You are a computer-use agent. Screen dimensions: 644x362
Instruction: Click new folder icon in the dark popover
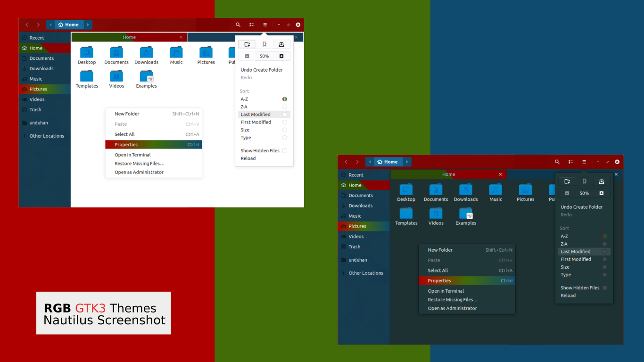(x=567, y=181)
